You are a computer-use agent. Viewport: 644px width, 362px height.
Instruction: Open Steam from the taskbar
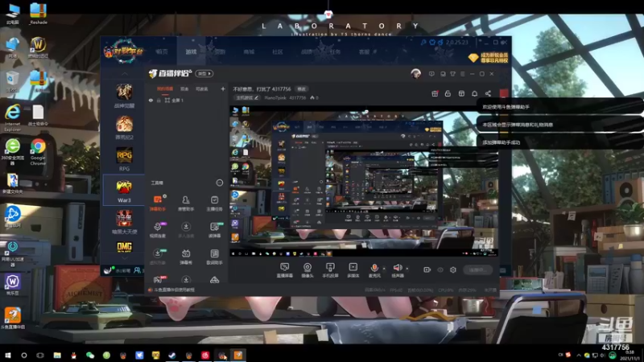[172, 355]
